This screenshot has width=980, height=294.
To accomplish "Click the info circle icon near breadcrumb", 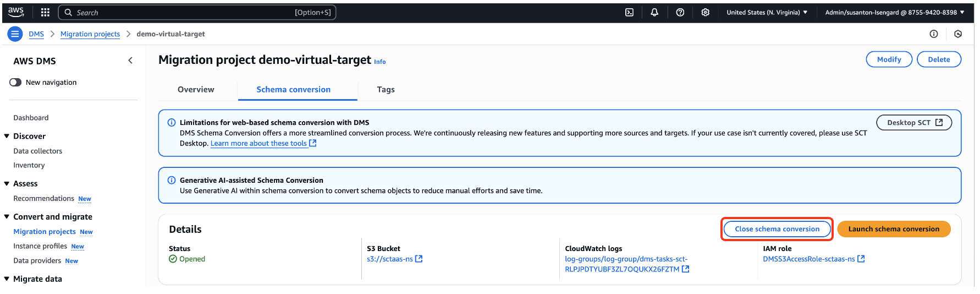I will point(934,34).
